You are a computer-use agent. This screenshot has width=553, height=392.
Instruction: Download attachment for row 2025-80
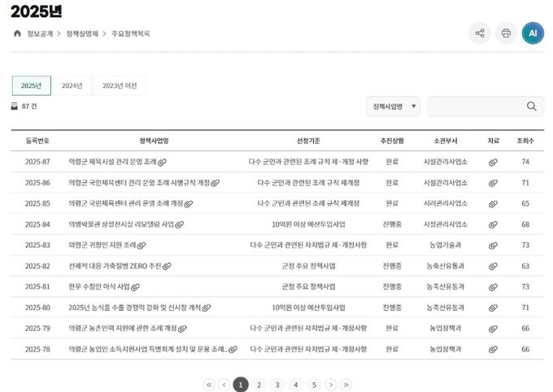(493, 307)
